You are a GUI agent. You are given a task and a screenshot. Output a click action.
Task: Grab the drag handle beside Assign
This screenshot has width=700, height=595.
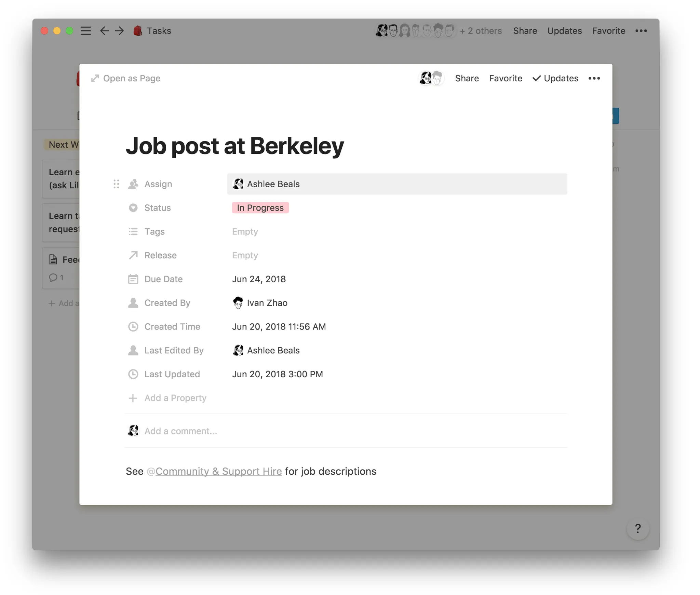tap(116, 184)
